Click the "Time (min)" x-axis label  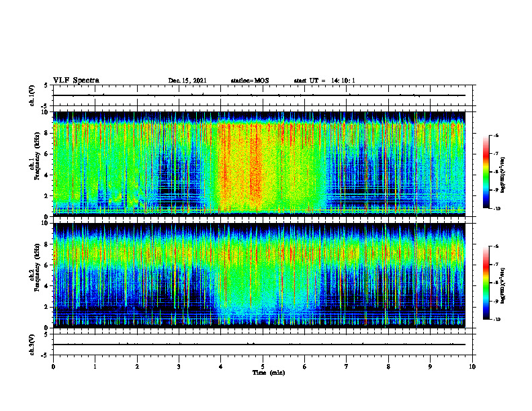[269, 373]
